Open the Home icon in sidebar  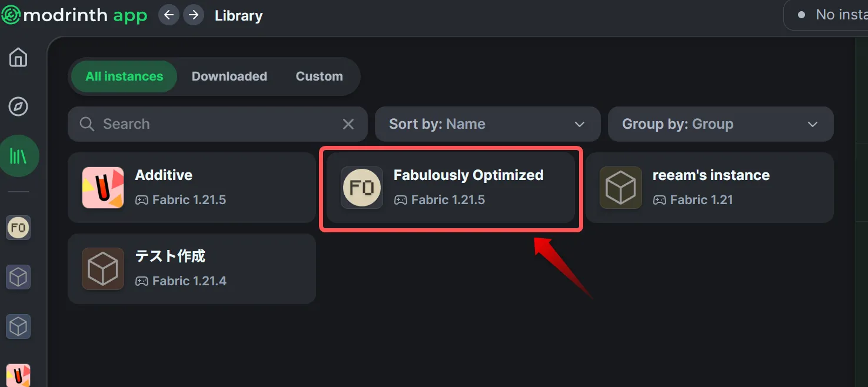tap(18, 58)
